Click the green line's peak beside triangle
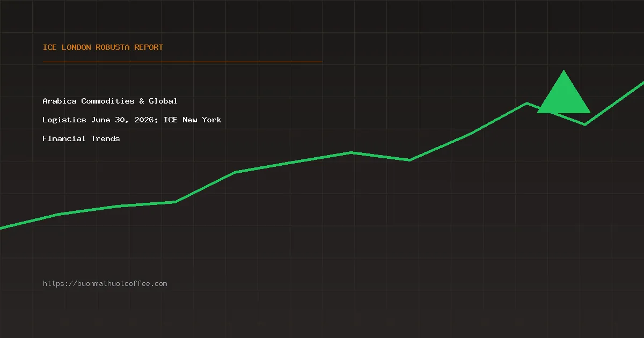This screenshot has width=644, height=338. coord(527,103)
